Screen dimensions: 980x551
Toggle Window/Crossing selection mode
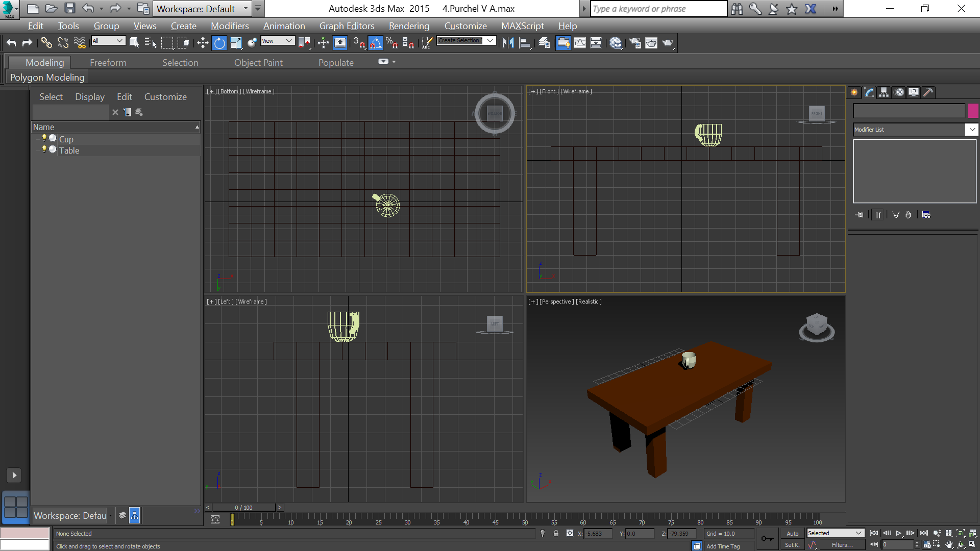click(183, 43)
